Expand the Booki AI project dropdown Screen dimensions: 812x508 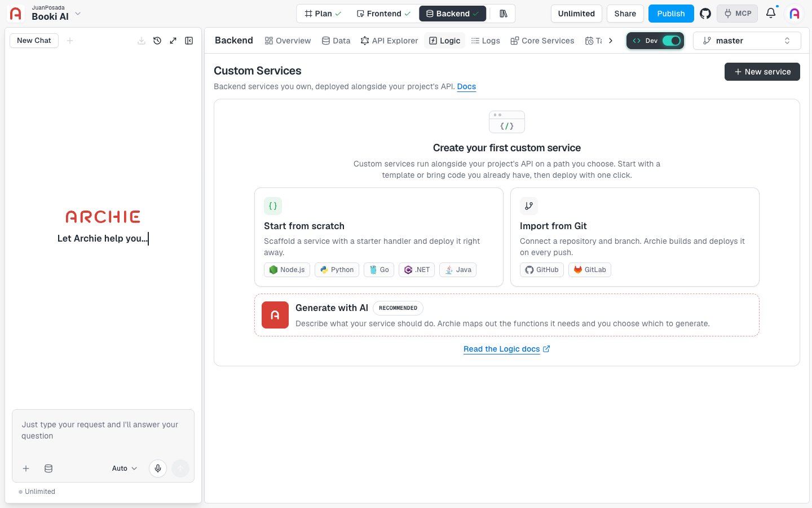(78, 14)
